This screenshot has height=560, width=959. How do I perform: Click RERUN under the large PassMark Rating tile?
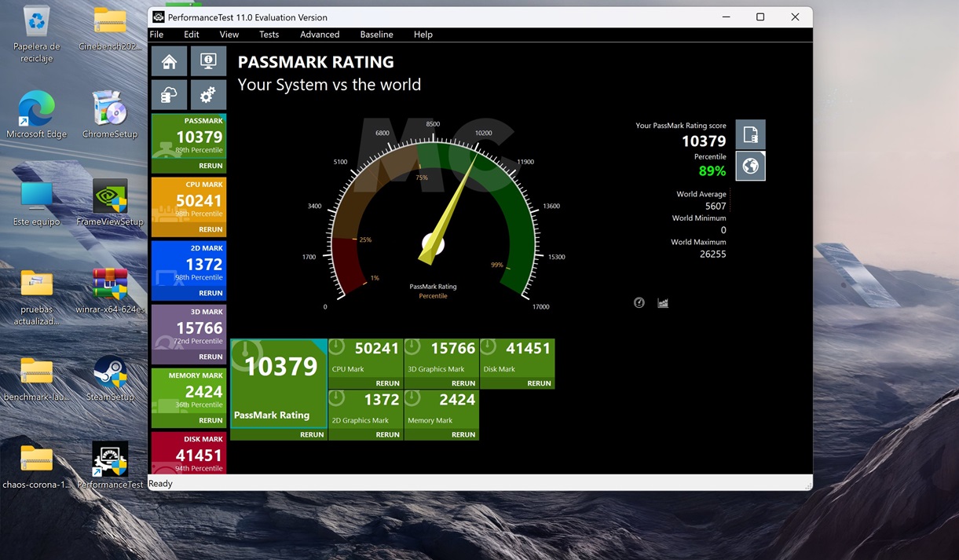pos(311,434)
